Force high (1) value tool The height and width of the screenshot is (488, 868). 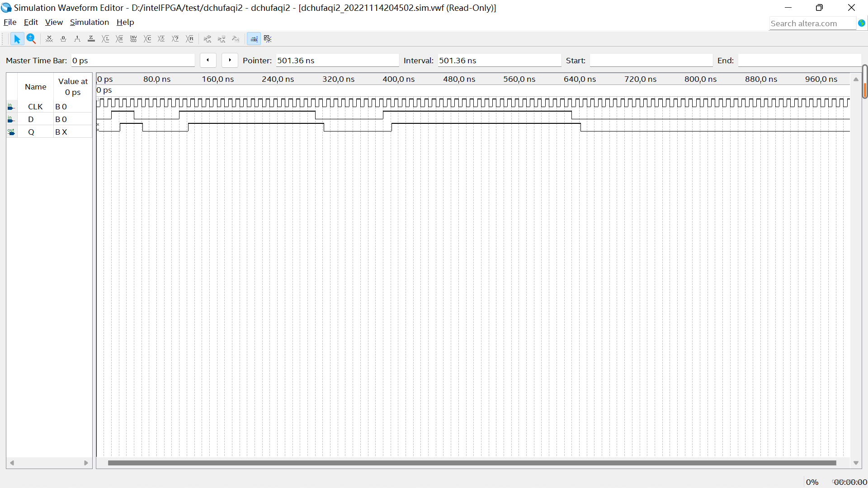point(77,39)
